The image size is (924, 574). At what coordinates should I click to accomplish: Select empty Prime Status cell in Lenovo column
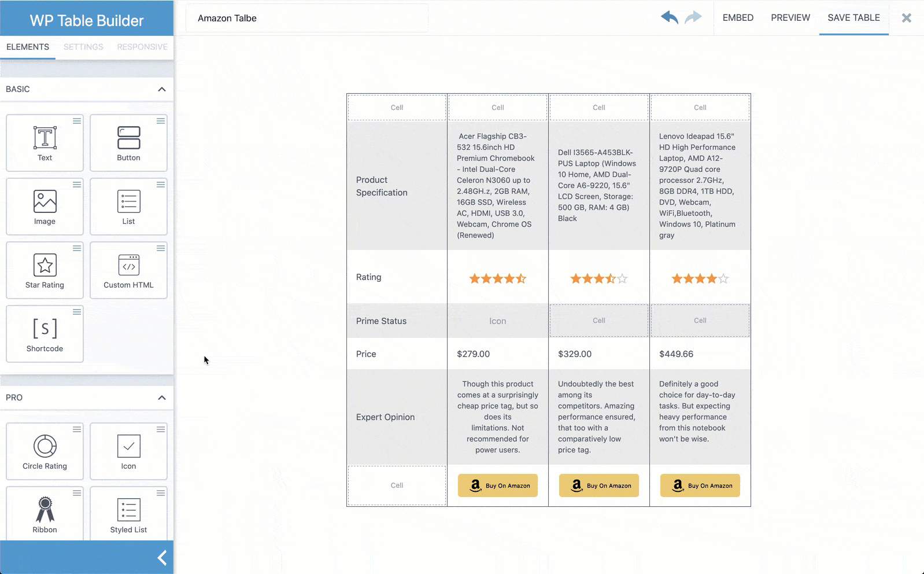pos(700,321)
